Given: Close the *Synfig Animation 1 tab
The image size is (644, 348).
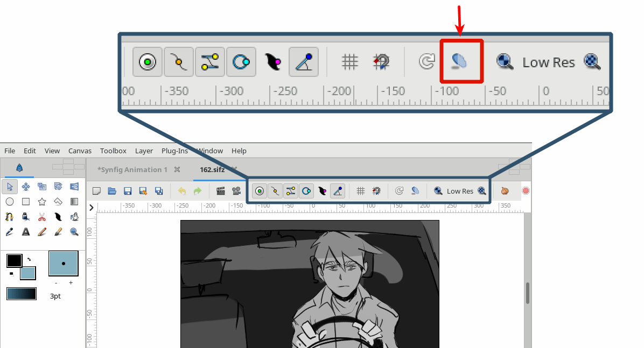Looking at the screenshot, I should 177,169.
